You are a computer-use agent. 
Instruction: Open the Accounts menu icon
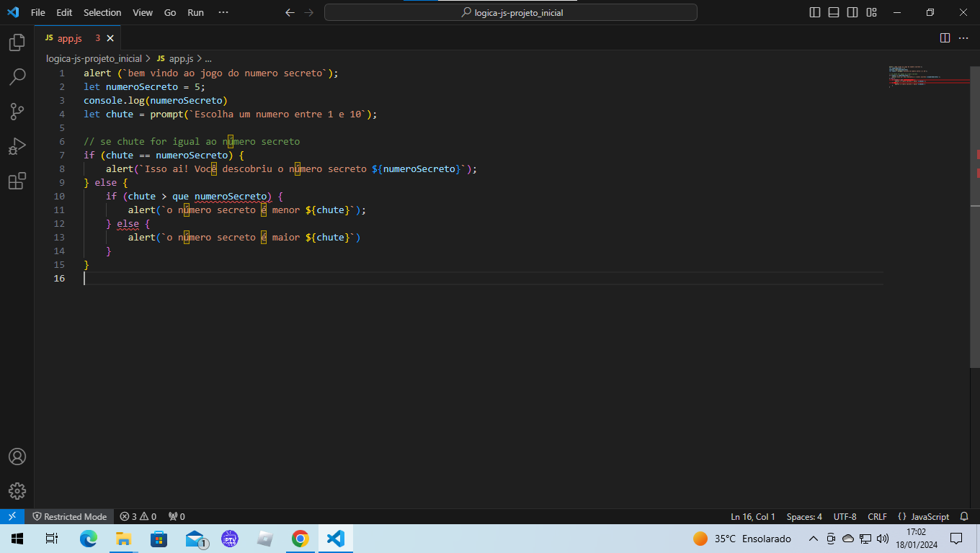click(17, 457)
